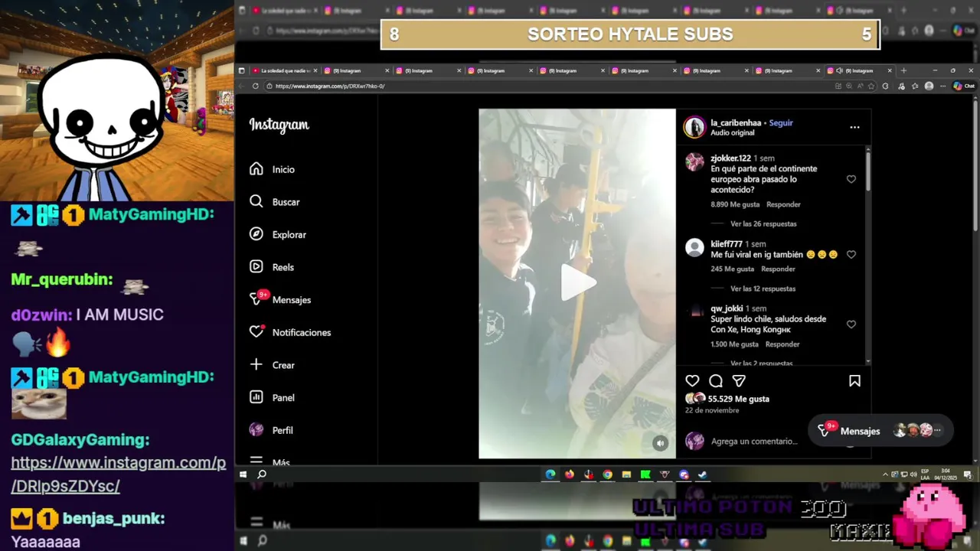This screenshot has width=980, height=551.
Task: Mute the tab using its speaker icon
Action: pyautogui.click(x=839, y=70)
